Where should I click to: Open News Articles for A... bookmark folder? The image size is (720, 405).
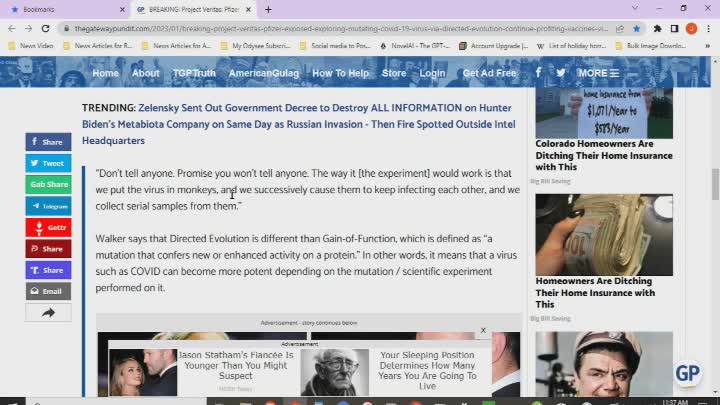click(177, 46)
